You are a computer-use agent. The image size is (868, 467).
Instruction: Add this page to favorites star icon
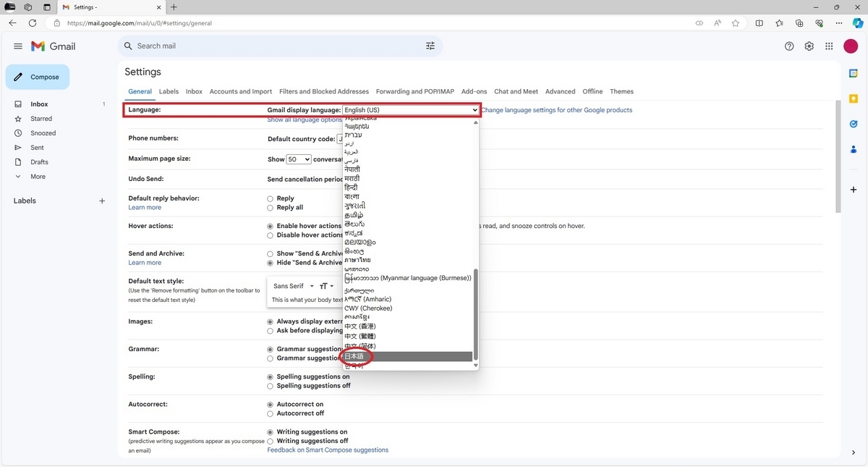[736, 23]
